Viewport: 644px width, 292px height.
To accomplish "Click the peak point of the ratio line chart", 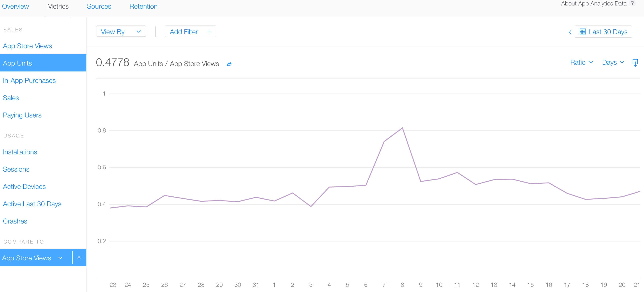I will coord(403,128).
